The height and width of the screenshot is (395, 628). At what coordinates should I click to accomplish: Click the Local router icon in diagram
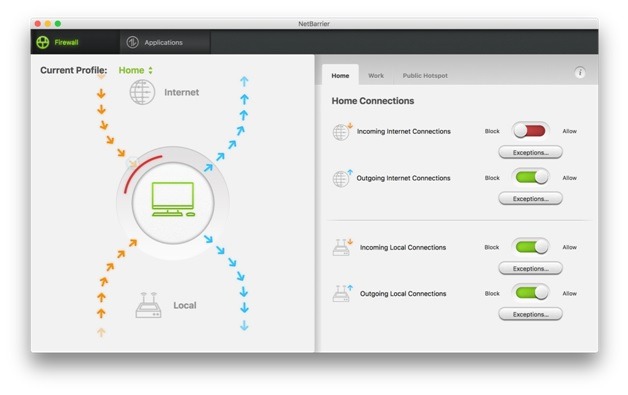point(149,305)
